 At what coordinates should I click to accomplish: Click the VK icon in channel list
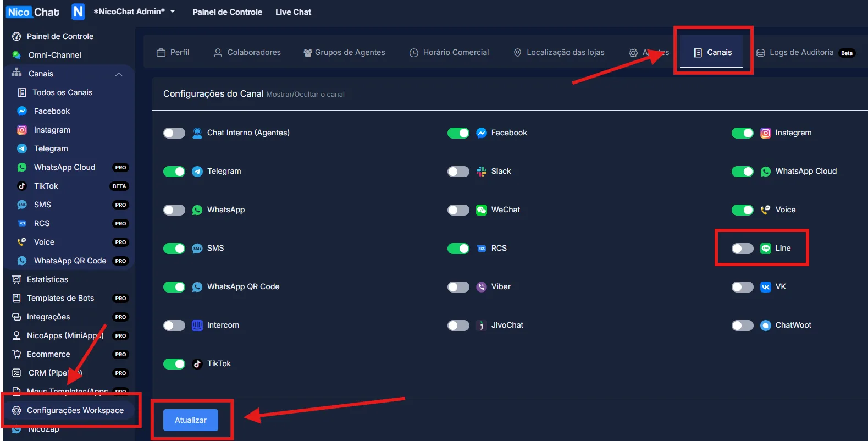[766, 286]
